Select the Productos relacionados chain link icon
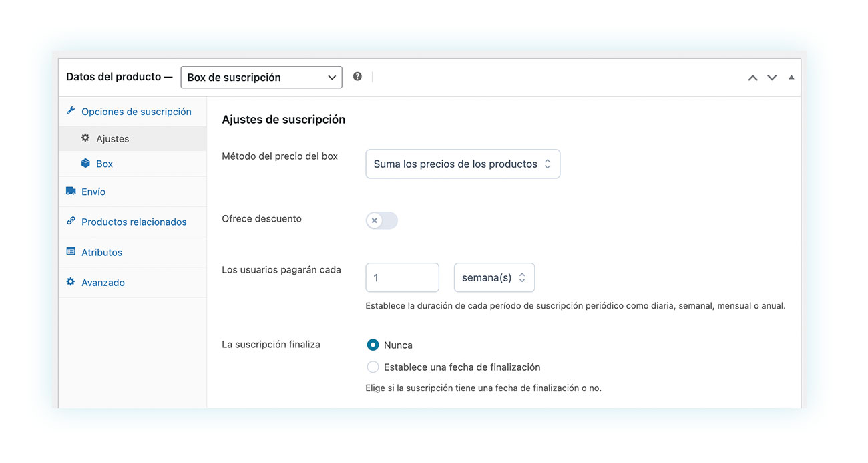Image resolution: width=868 pixels, height=463 pixels. (71, 221)
